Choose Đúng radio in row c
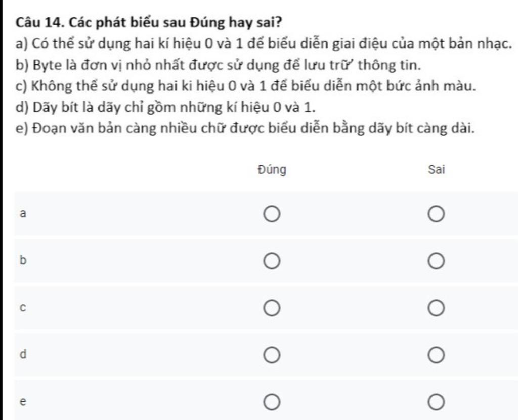 [x=271, y=308]
